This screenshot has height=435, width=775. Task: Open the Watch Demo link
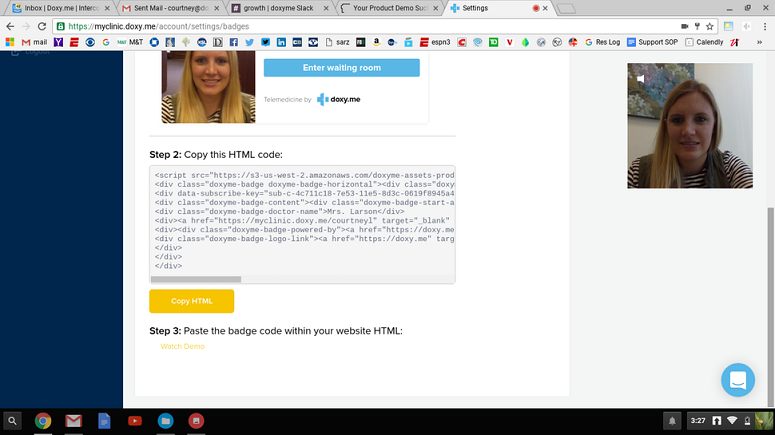coord(182,347)
